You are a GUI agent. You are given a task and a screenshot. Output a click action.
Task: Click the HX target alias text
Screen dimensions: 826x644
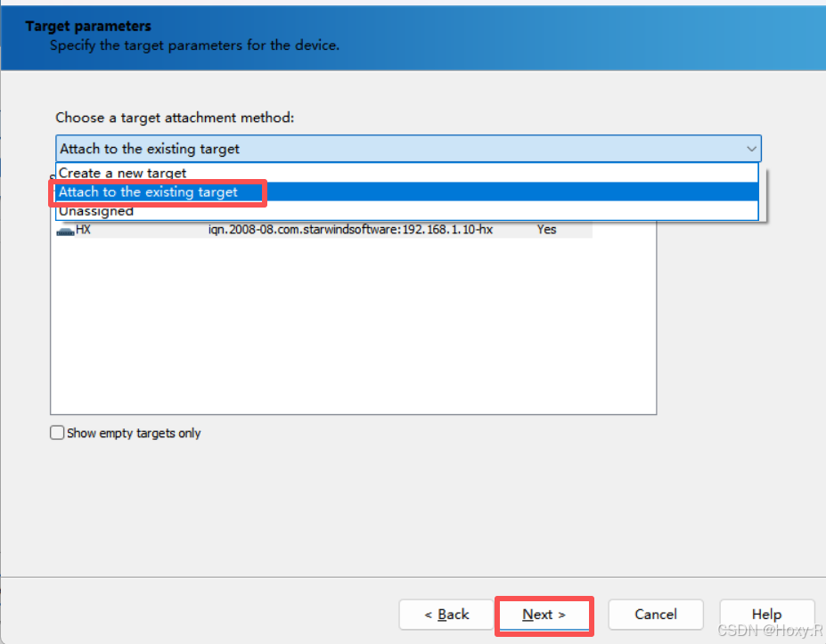83,230
